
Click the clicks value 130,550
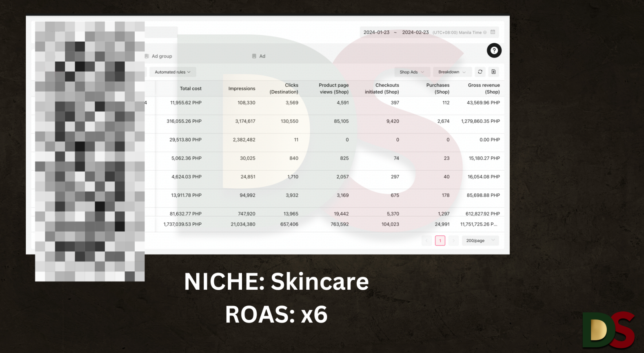(x=289, y=121)
